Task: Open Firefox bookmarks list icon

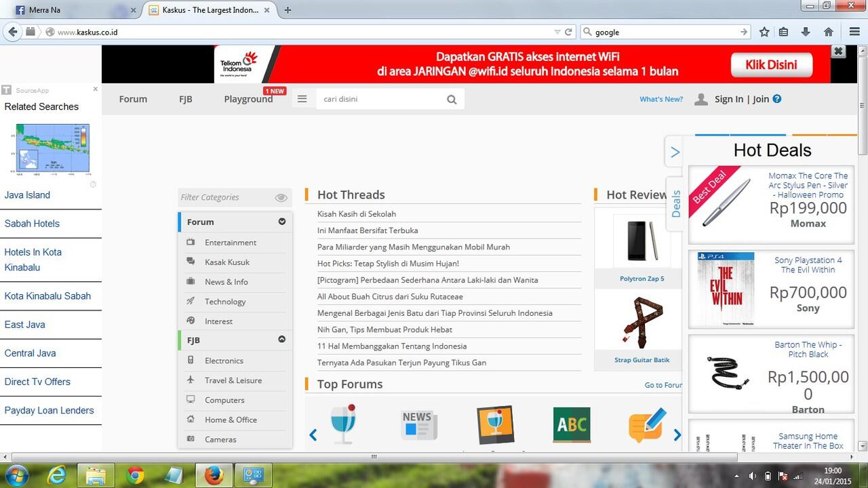Action: pos(784,32)
